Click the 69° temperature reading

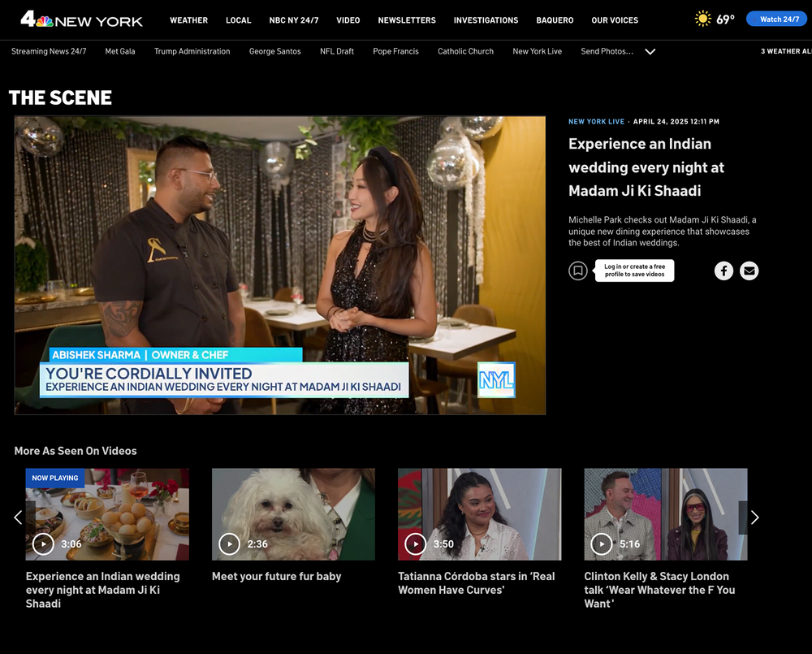[725, 19]
